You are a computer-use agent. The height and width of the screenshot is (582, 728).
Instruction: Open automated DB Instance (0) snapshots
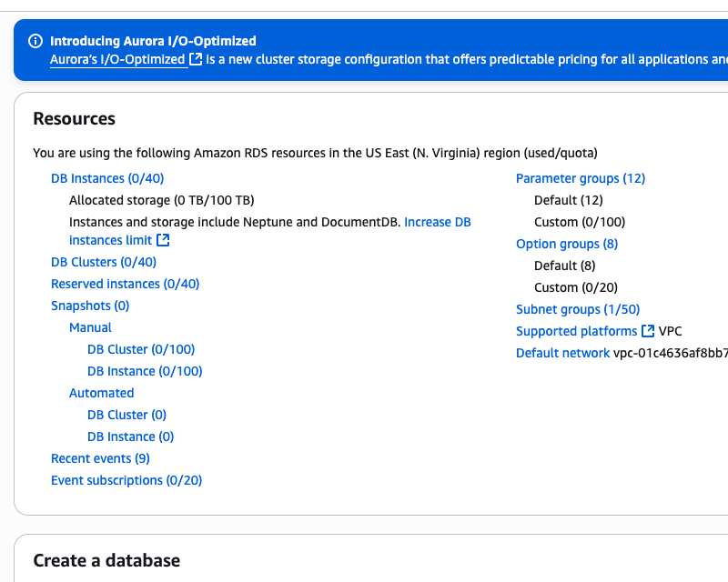[130, 436]
